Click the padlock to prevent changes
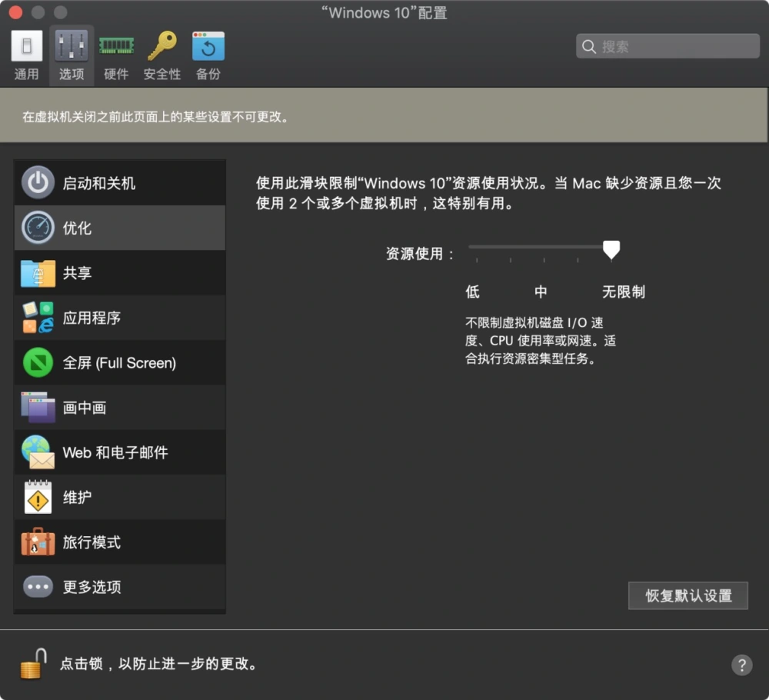Image resolution: width=769 pixels, height=700 pixels. [x=33, y=664]
